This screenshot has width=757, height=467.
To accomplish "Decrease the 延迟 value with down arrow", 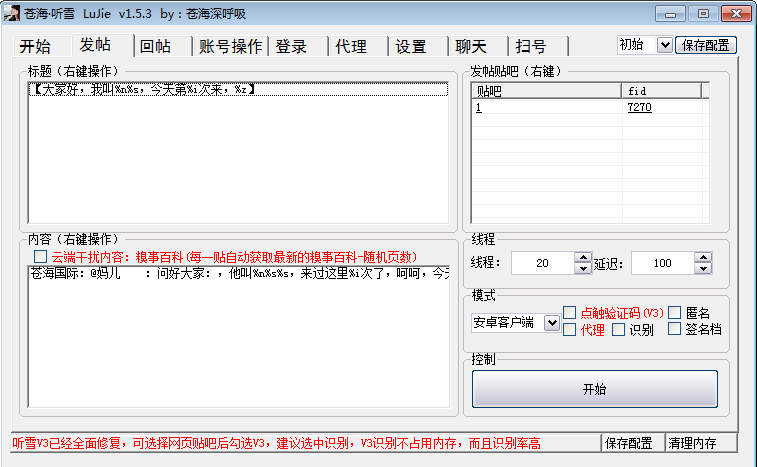I will (703, 269).
